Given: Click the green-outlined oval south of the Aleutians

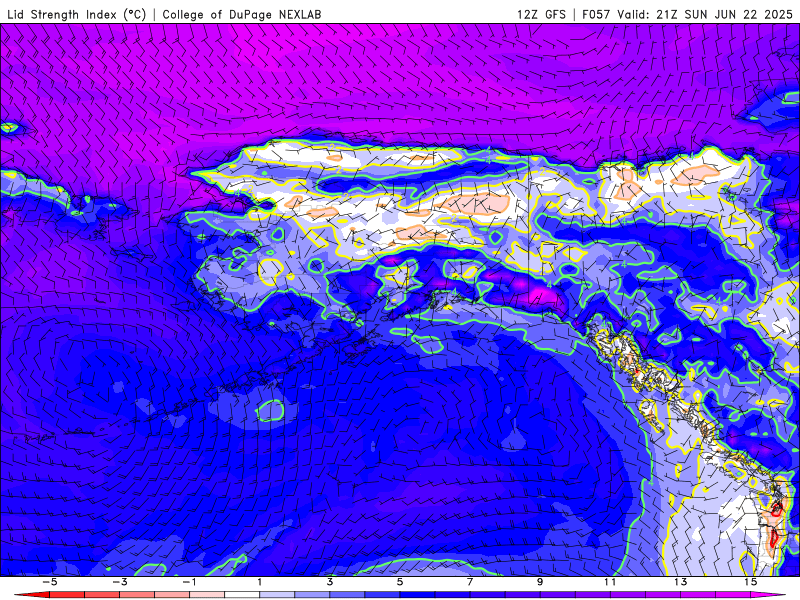Looking at the screenshot, I should click(270, 411).
